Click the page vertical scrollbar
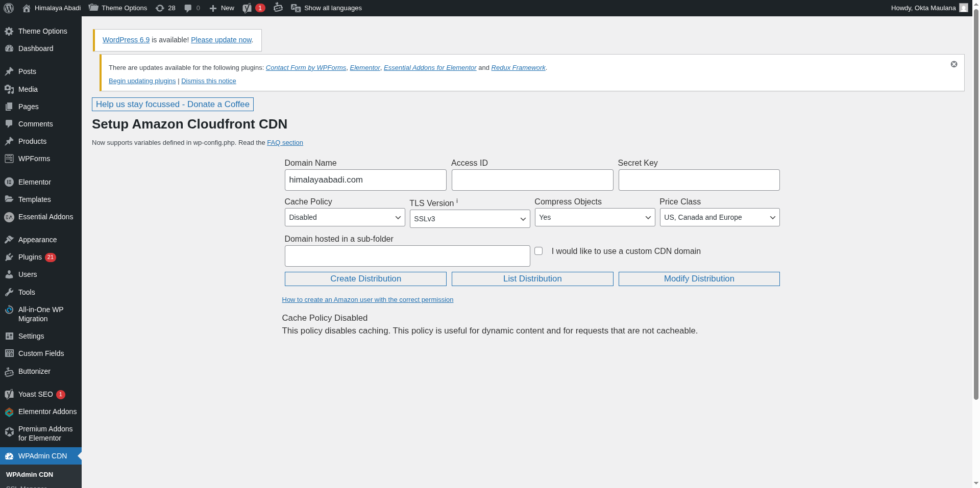 (976, 204)
